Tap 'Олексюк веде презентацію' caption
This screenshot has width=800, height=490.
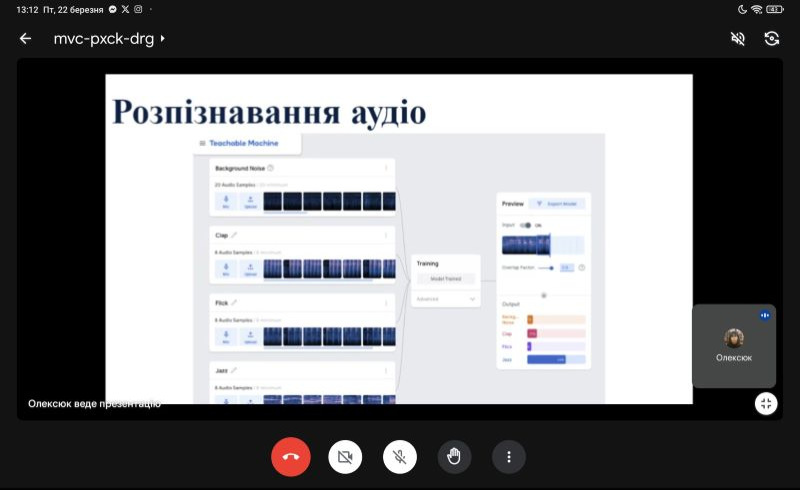click(94, 404)
